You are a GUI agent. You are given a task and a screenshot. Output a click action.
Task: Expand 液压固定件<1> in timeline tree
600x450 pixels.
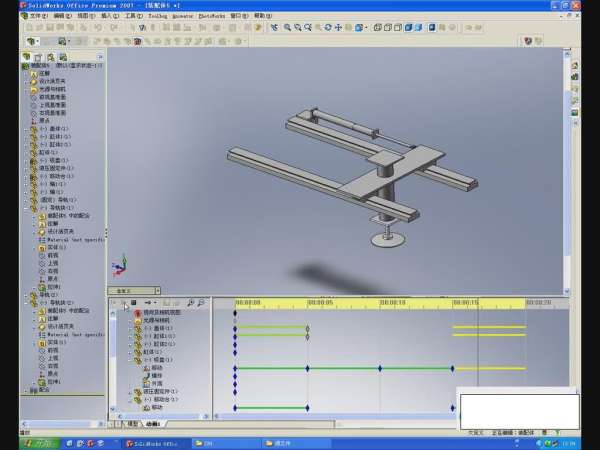[130, 391]
